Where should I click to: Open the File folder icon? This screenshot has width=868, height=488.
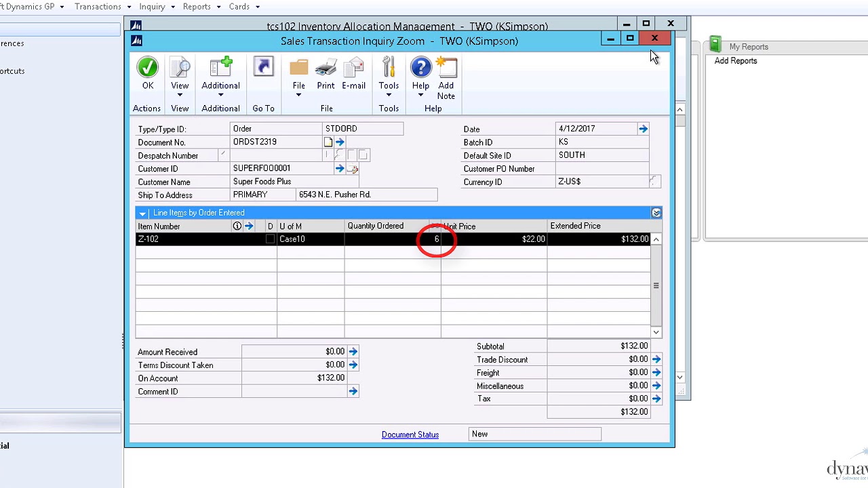coord(298,67)
